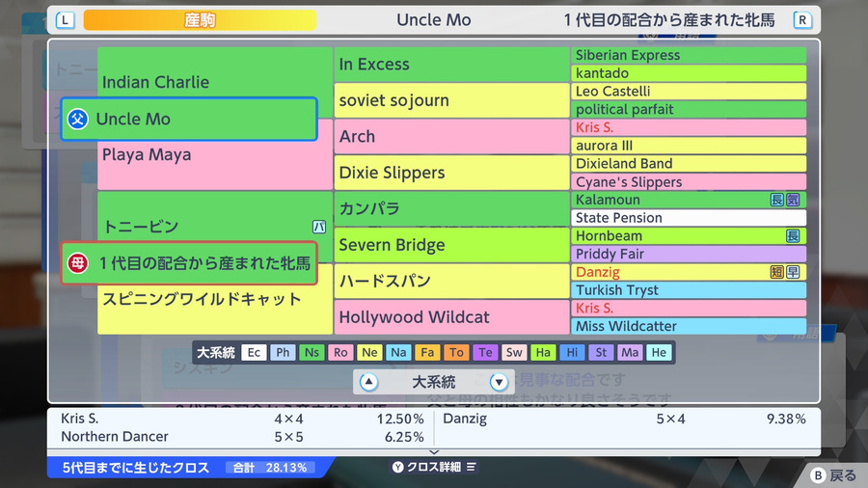This screenshot has height=488, width=868.
Task: Open クロス詳細 cross details
Action: (x=434, y=467)
